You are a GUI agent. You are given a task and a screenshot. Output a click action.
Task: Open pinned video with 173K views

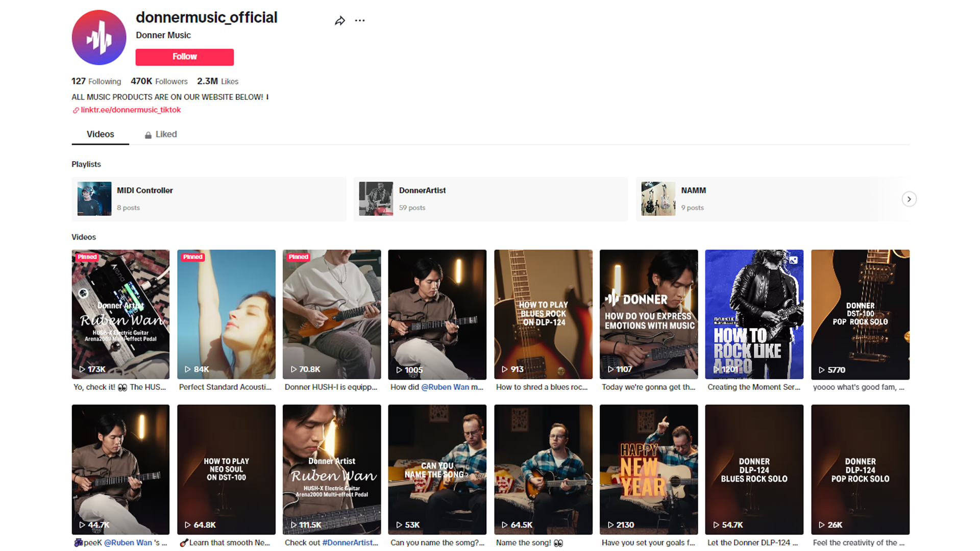point(120,314)
